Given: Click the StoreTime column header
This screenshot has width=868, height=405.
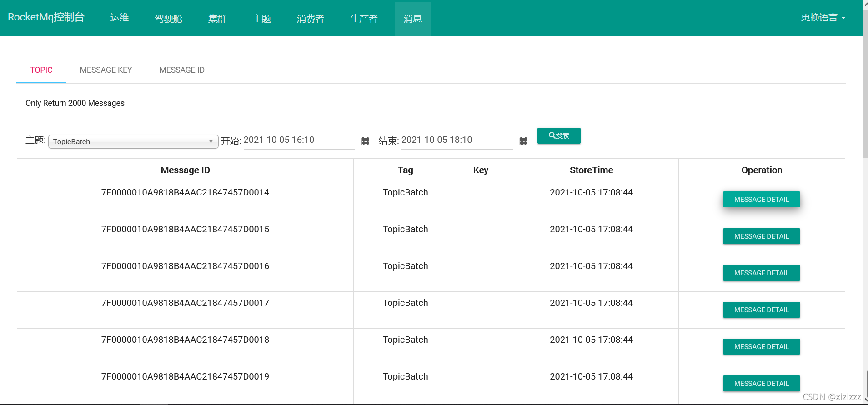Looking at the screenshot, I should [592, 170].
